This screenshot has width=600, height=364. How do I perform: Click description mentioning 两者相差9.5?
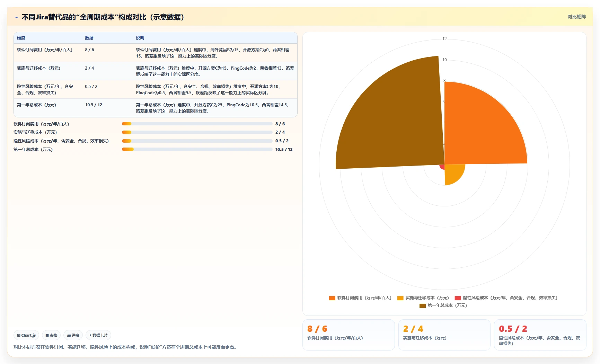click(208, 90)
